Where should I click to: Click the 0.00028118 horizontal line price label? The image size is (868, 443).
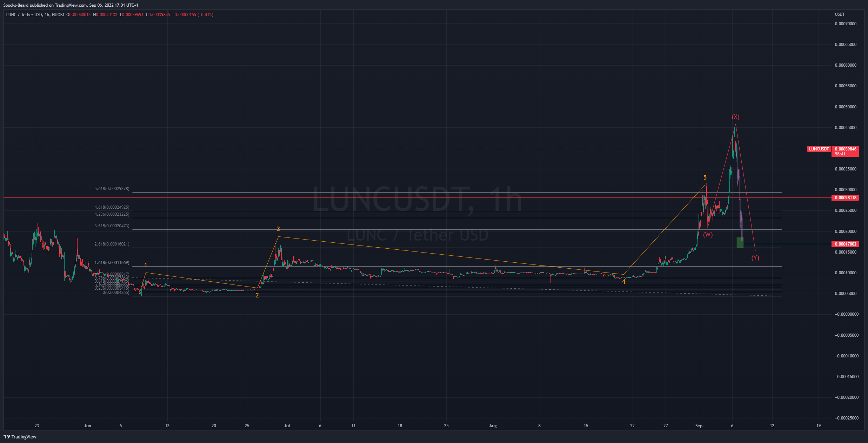pyautogui.click(x=845, y=198)
